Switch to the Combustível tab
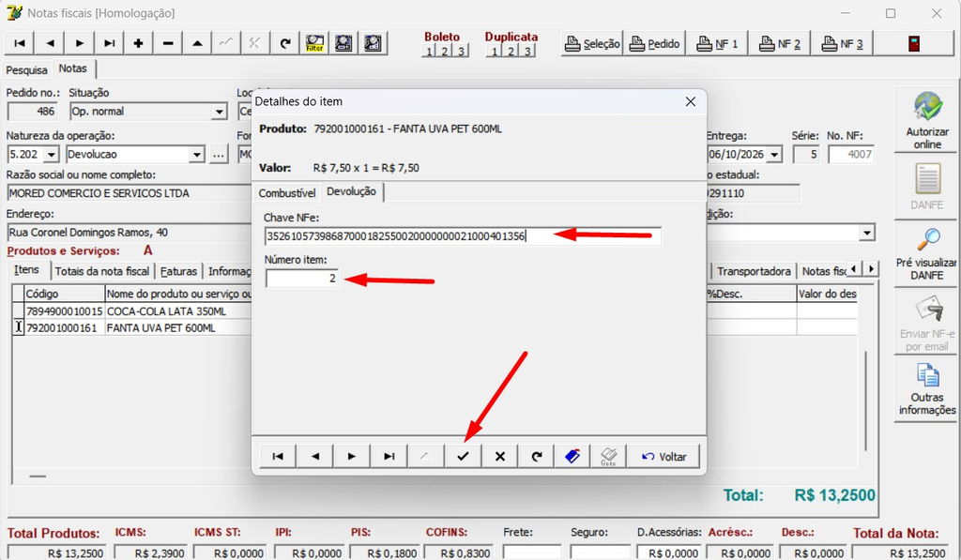 tap(287, 193)
